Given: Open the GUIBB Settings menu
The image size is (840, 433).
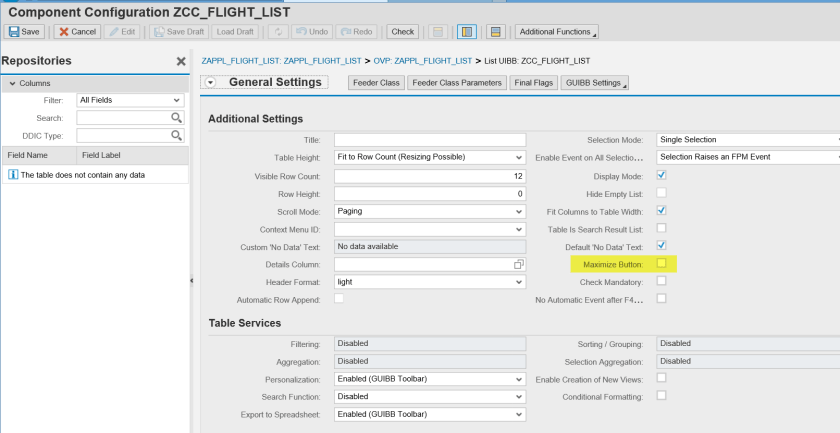Looking at the screenshot, I should (595, 82).
